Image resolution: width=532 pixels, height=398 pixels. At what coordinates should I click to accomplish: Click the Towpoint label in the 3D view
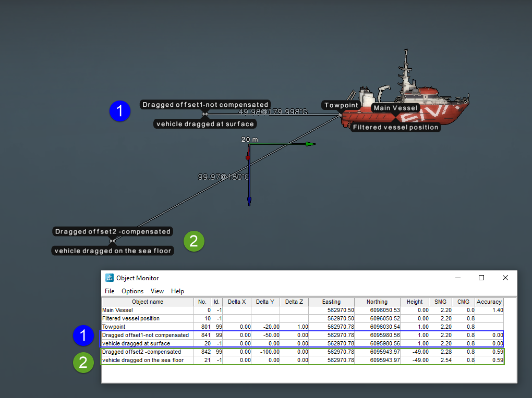(341, 105)
